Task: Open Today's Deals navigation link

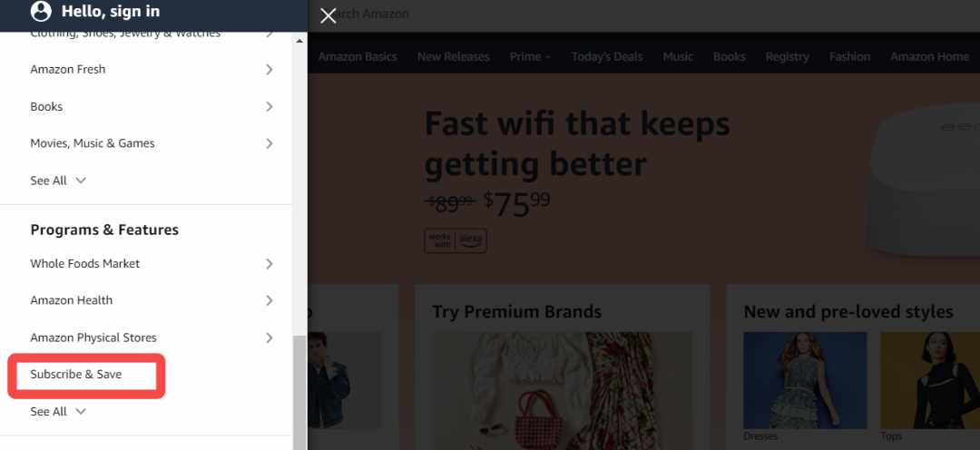Action: (607, 57)
